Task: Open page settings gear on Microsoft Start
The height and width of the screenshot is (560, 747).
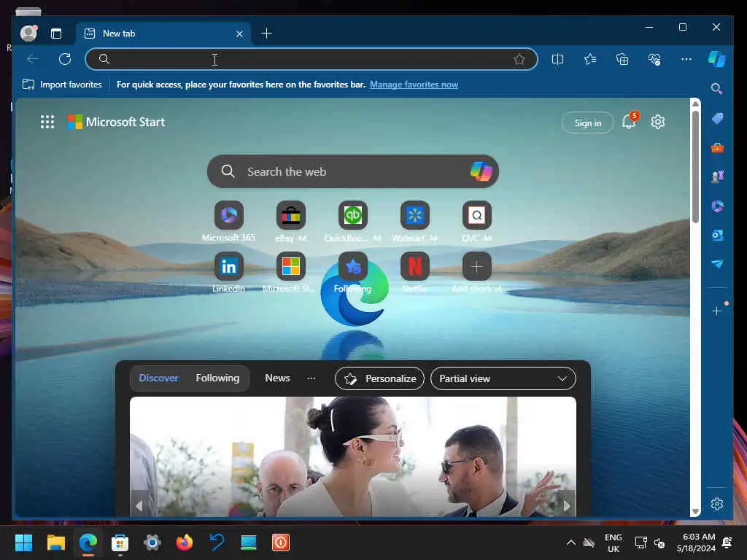Action: (657, 122)
